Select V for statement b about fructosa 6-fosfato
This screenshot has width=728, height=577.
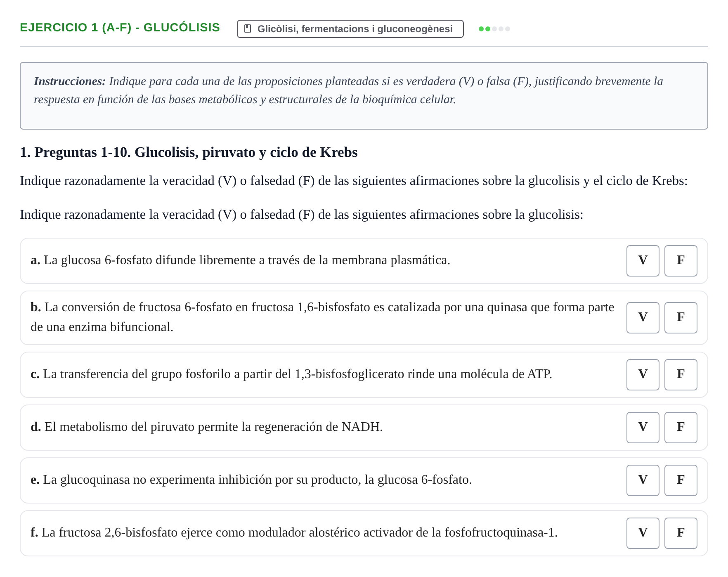pyautogui.click(x=643, y=318)
